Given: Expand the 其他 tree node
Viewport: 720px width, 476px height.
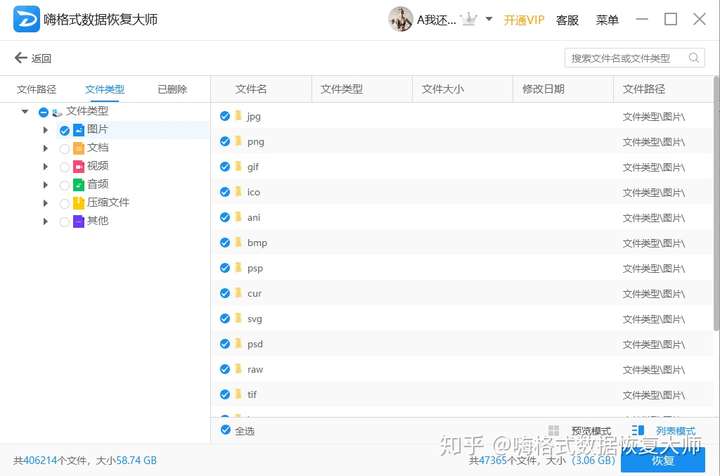Looking at the screenshot, I should tap(45, 221).
